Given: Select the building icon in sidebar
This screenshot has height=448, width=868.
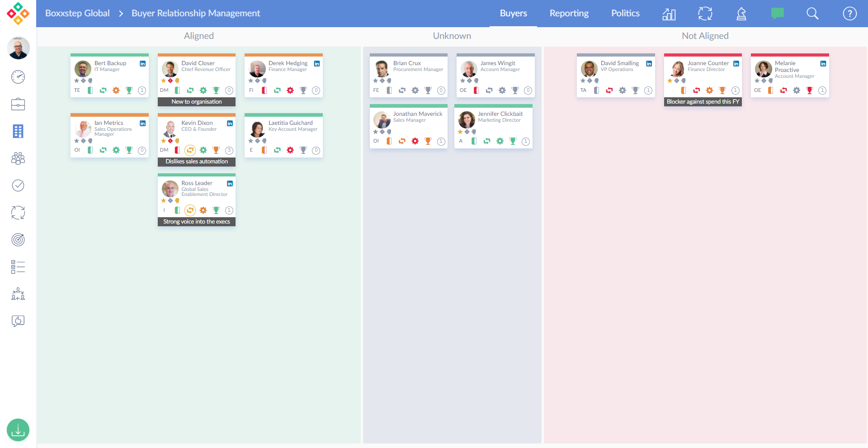Looking at the screenshot, I should [x=18, y=131].
